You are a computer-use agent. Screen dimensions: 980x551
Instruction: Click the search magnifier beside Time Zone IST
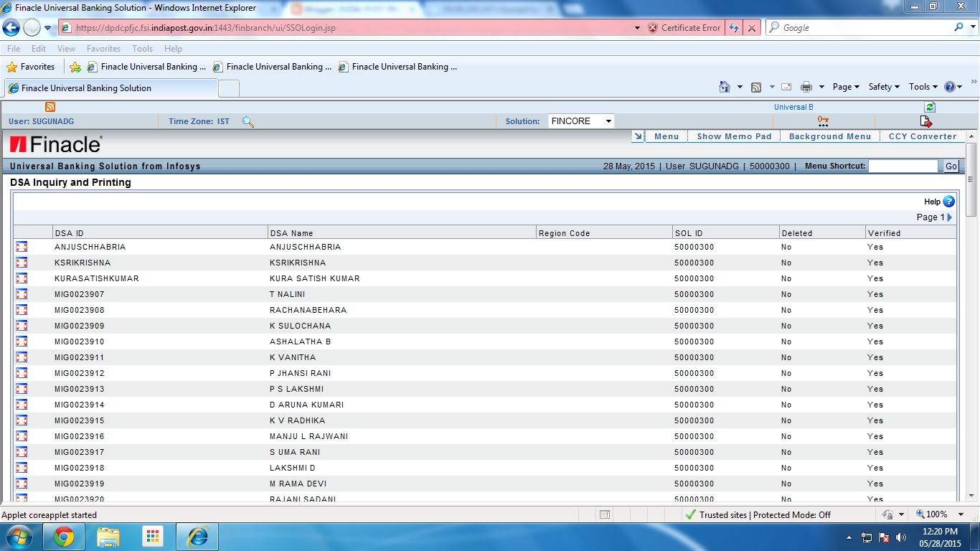[248, 122]
